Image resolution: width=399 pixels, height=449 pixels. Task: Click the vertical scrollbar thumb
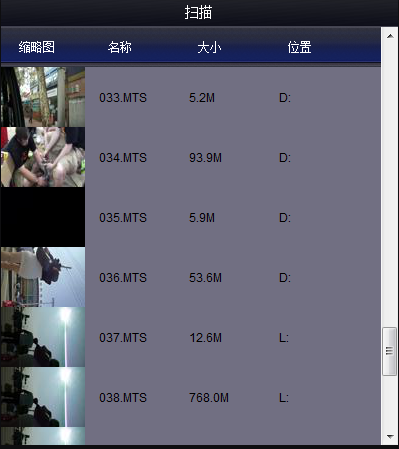point(389,351)
